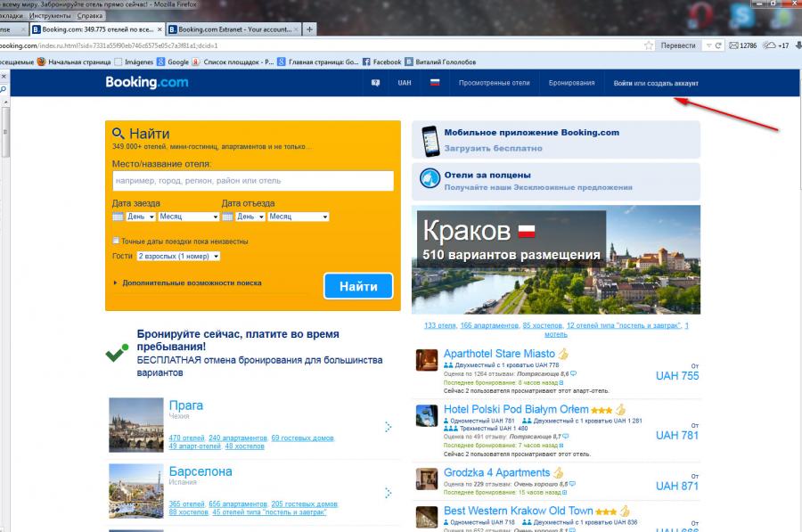Image resolution: width=802 pixels, height=532 pixels.
Task: Click the percent icon beside 'Отели за полцены'
Action: coord(430,177)
